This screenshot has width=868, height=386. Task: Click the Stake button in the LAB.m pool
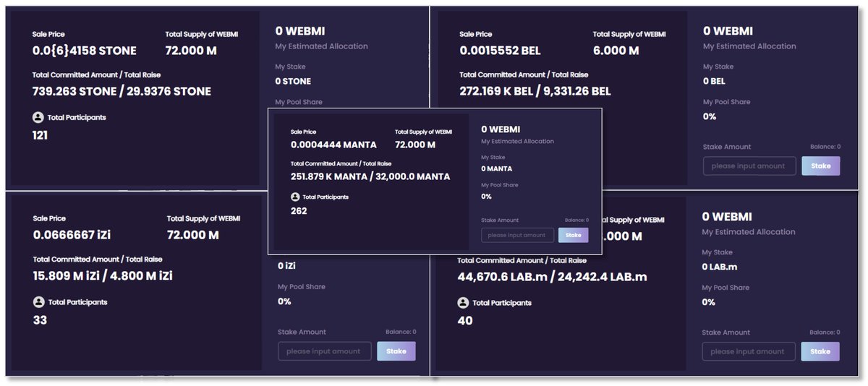(820, 351)
